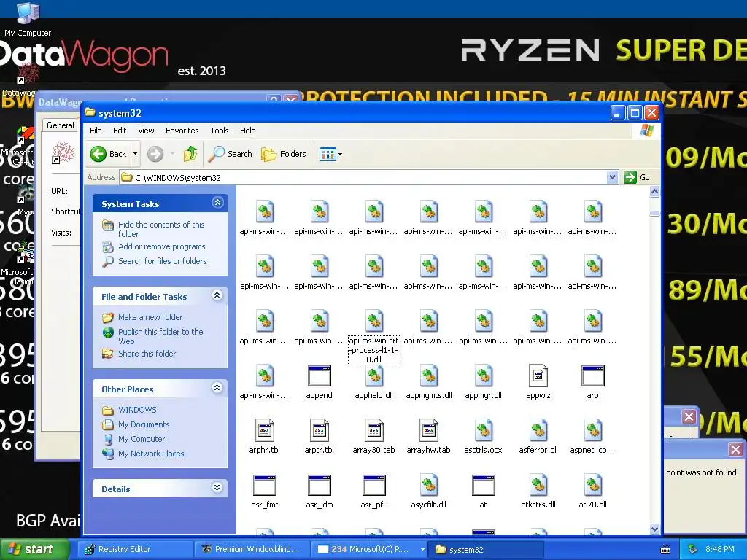Select the asr_ldm file icon

tap(320, 485)
